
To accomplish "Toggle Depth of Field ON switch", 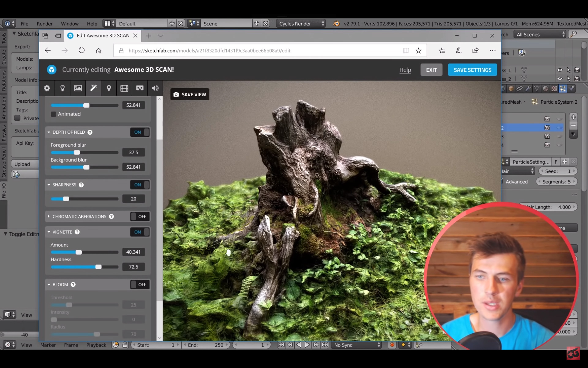I will (x=140, y=132).
